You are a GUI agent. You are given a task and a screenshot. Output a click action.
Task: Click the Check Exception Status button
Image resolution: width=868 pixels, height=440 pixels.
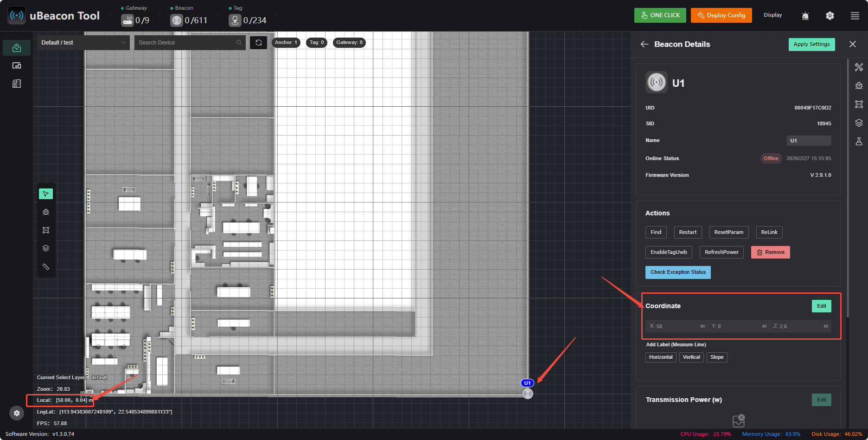click(678, 272)
